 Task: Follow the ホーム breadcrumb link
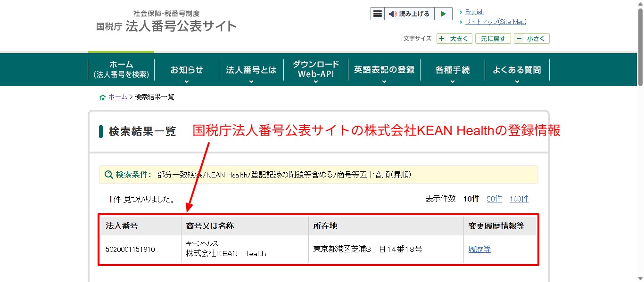pos(118,97)
